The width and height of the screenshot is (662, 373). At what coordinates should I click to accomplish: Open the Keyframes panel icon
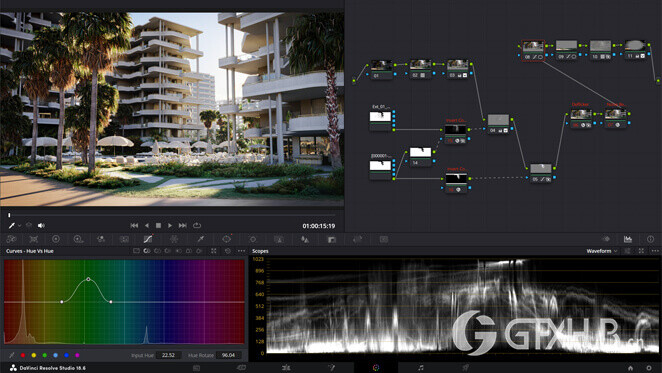606,239
